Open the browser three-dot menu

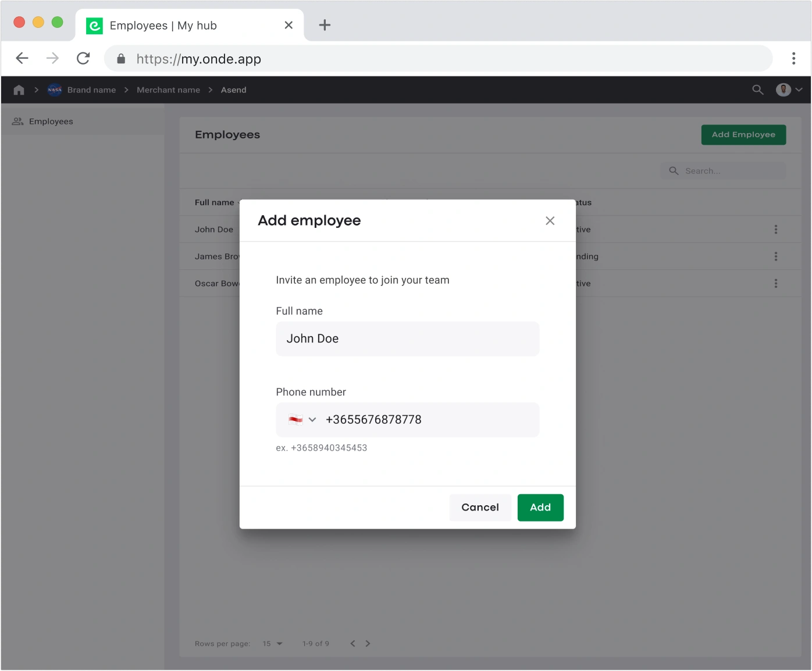pyautogui.click(x=793, y=59)
